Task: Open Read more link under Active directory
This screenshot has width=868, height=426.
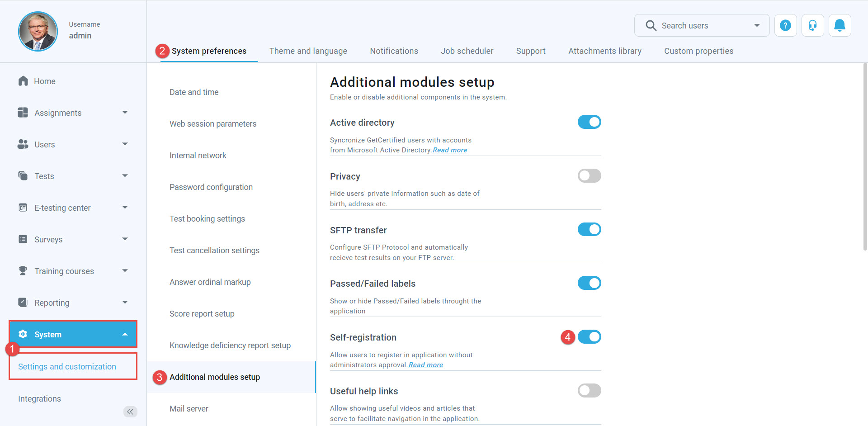Action: click(x=450, y=150)
